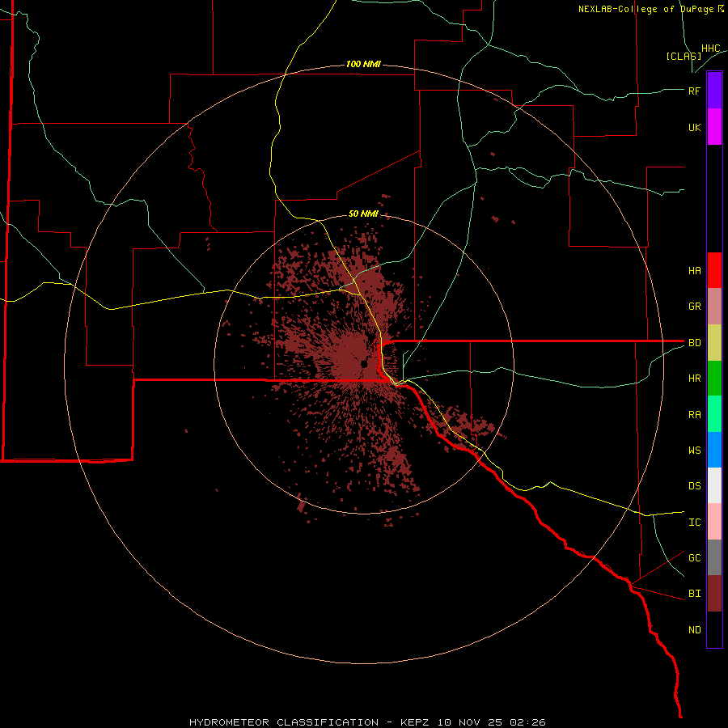This screenshot has height=728, width=728.
Task: Click the HR legend label
Action: click(x=694, y=379)
